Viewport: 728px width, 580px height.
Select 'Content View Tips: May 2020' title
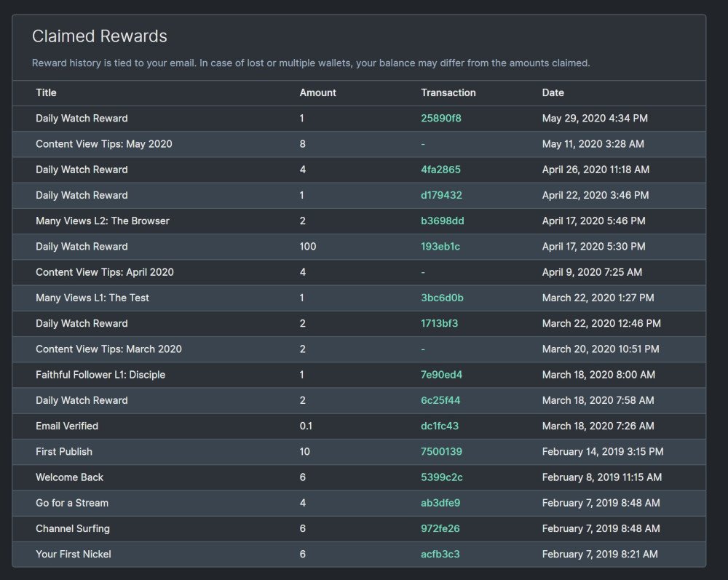point(103,144)
